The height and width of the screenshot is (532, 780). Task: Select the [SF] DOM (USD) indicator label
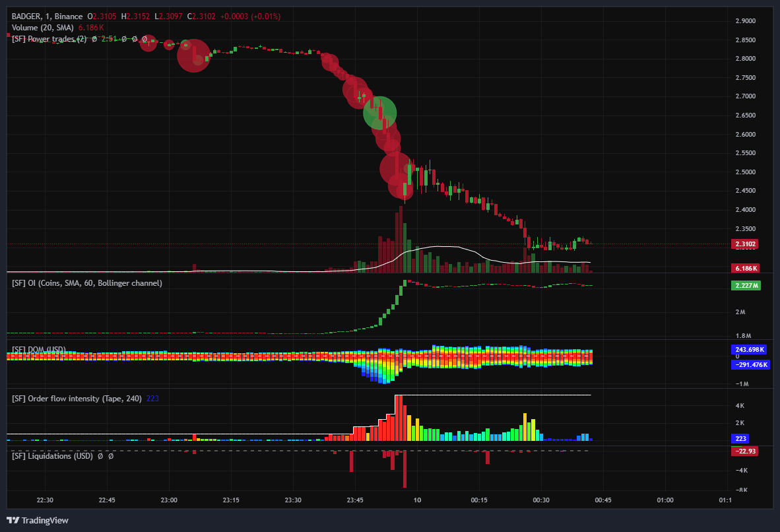pos(39,349)
